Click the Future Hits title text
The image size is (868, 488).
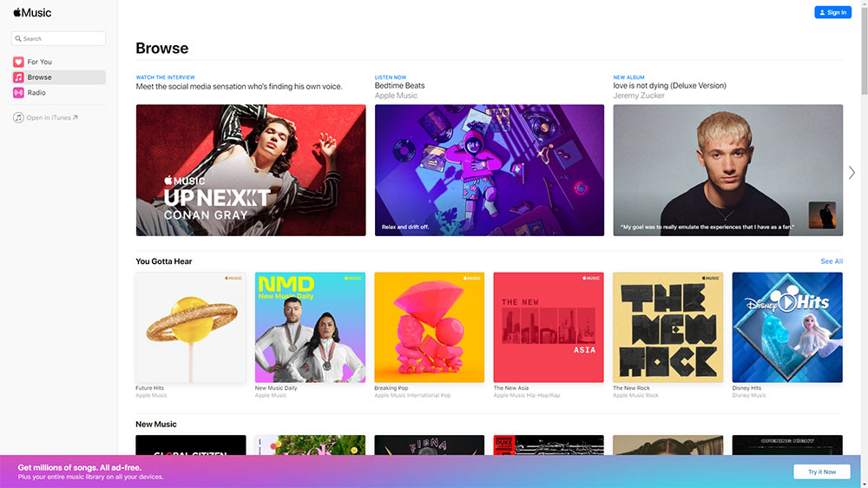click(149, 388)
